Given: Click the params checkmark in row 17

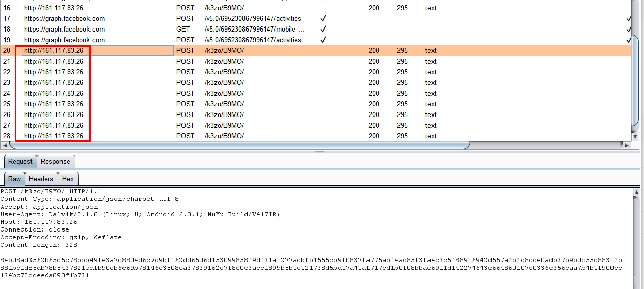Looking at the screenshot, I should click(323, 18).
